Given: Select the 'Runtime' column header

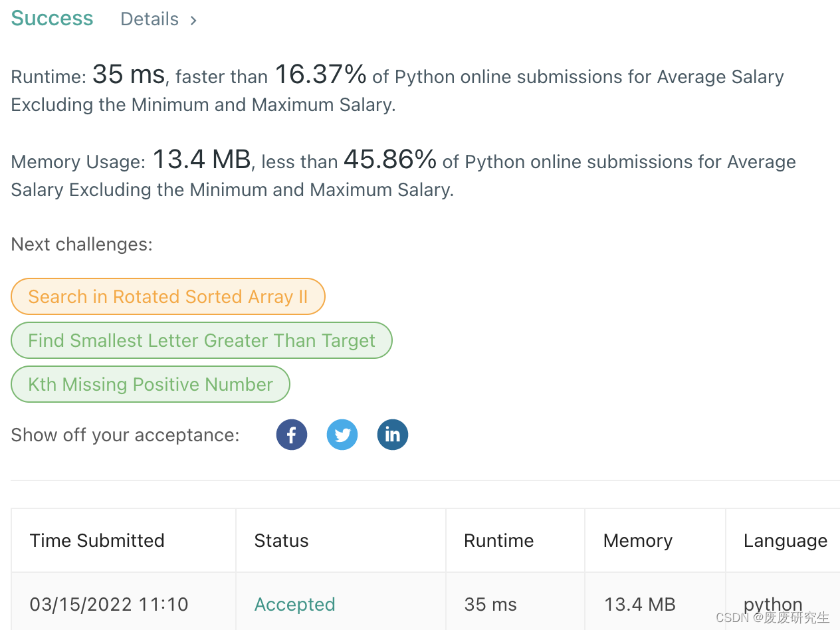Looking at the screenshot, I should point(498,540).
